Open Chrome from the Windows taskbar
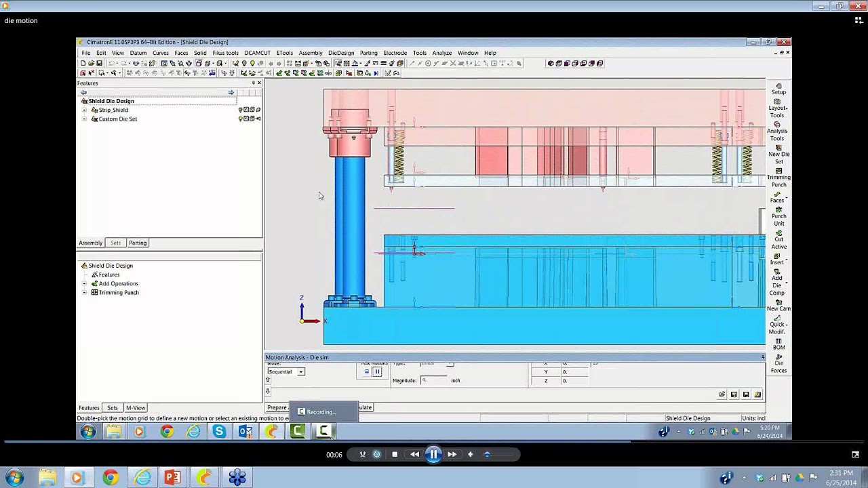The width and height of the screenshot is (868, 488). [111, 478]
